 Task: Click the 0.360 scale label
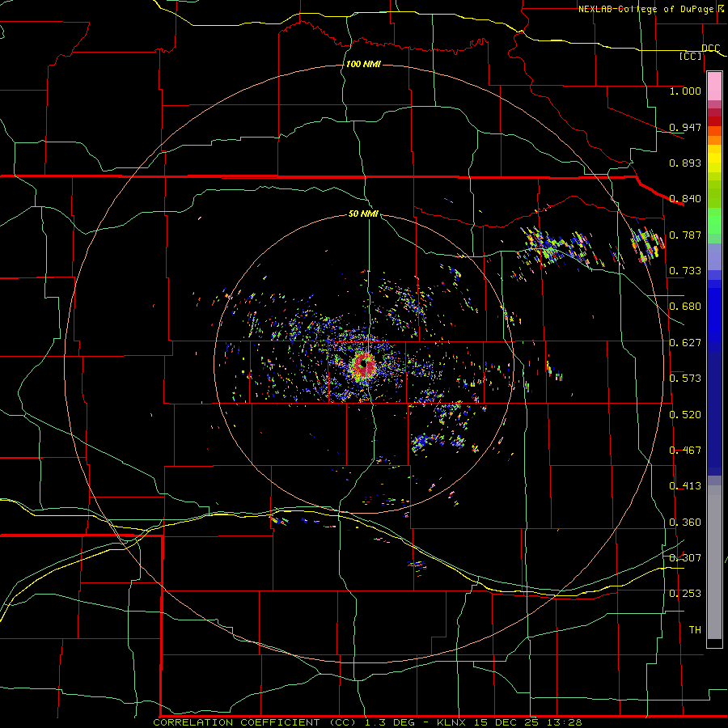tap(685, 523)
